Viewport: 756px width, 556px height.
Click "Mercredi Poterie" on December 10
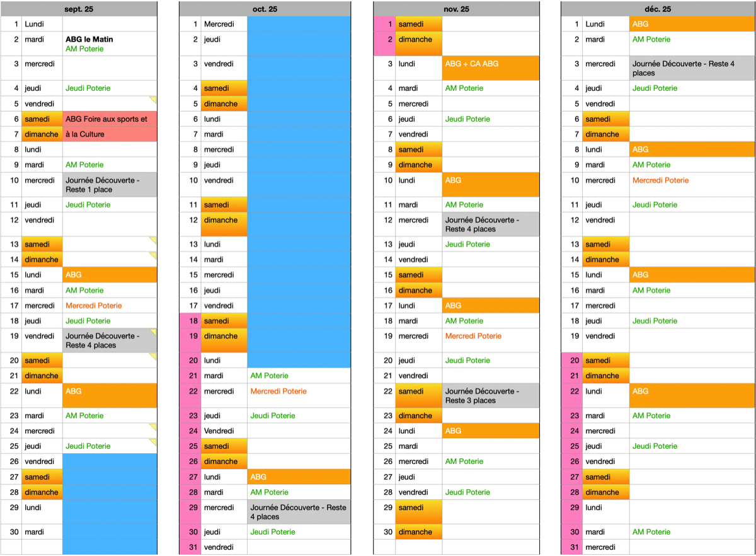660,180
